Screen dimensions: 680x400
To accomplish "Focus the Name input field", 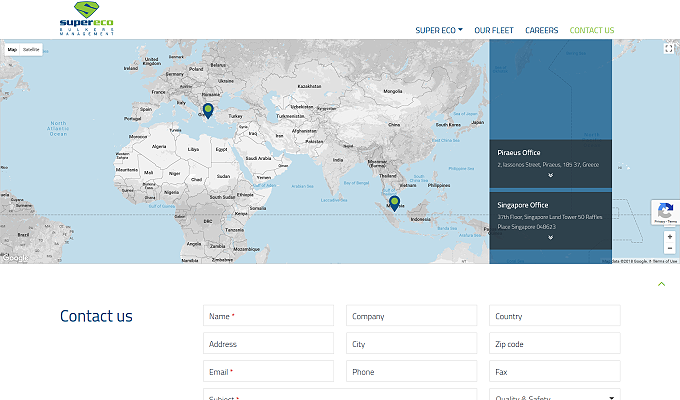I will pos(268,315).
